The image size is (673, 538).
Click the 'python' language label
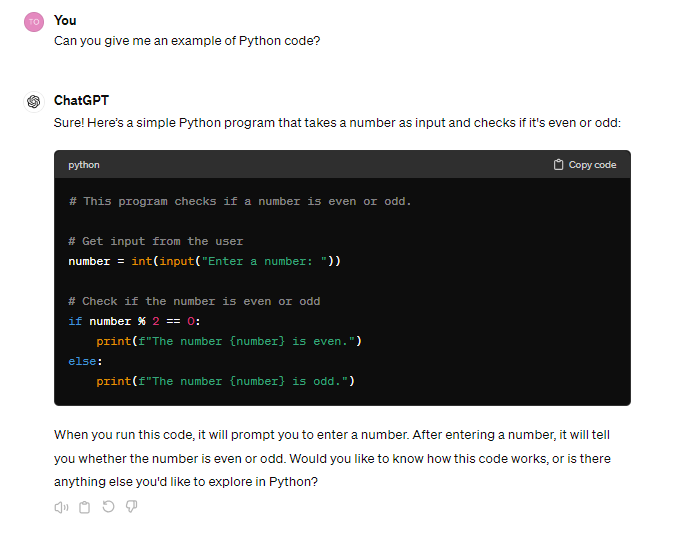pyautogui.click(x=84, y=165)
